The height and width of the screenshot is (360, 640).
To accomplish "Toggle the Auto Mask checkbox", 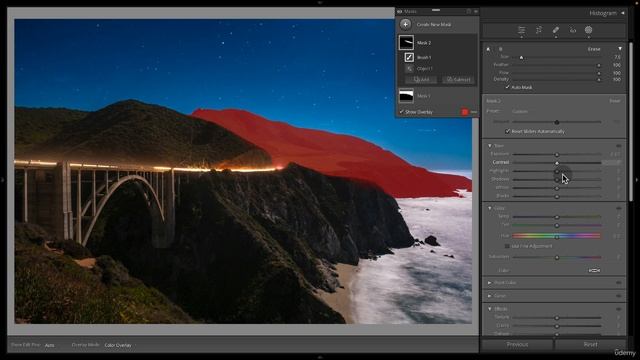I will (507, 87).
